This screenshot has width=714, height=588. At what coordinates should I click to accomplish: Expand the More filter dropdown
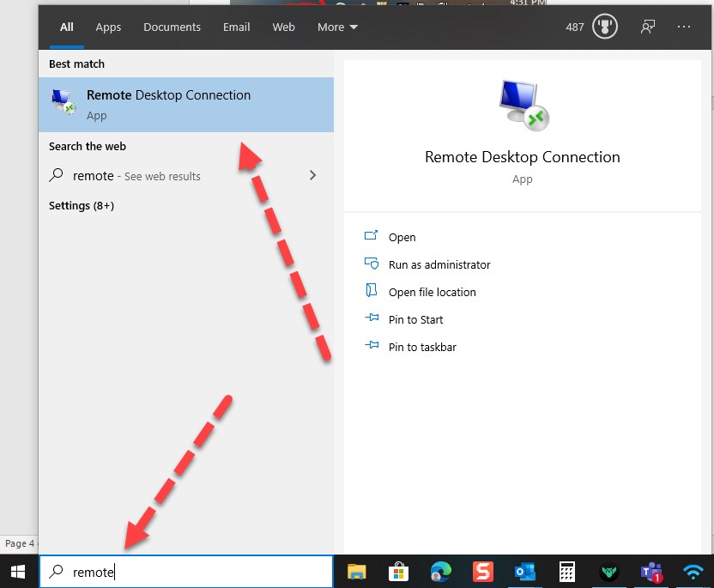(x=337, y=27)
